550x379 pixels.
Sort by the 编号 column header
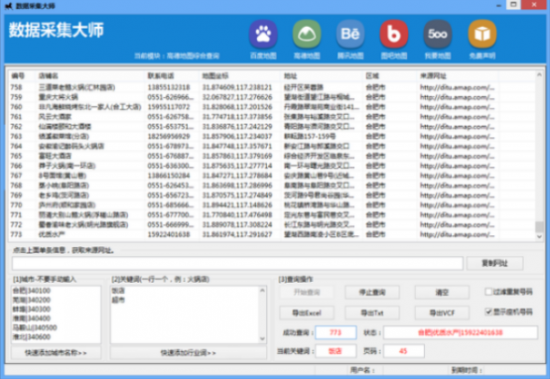tap(22, 76)
